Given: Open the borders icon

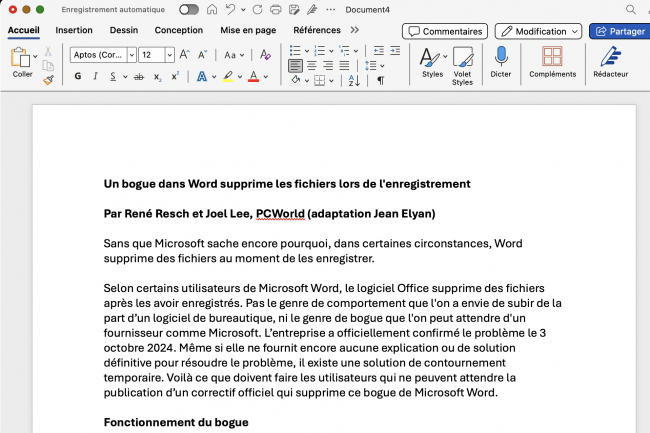Looking at the screenshot, I should [x=320, y=80].
